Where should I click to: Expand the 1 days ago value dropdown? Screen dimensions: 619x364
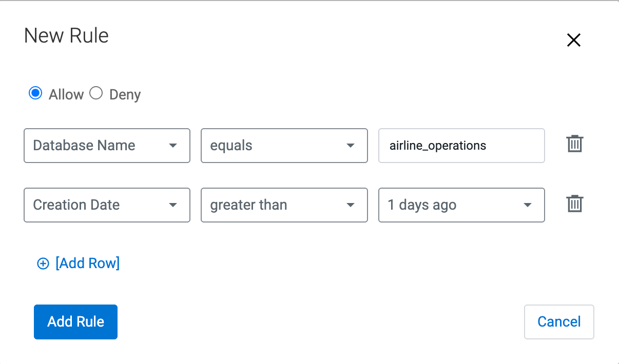tap(461, 205)
